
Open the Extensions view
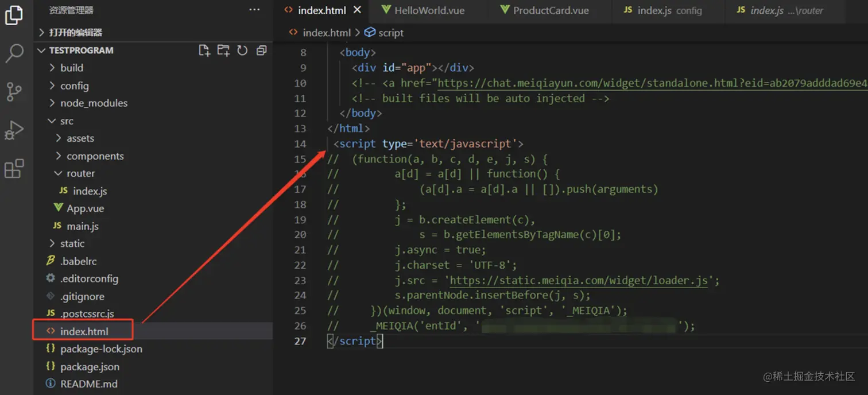point(14,169)
